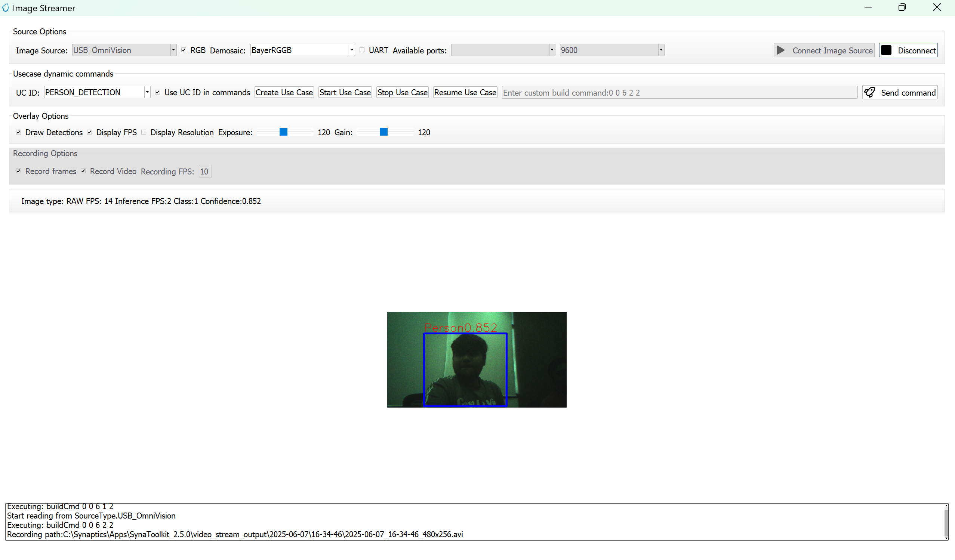Expand the Available ports dropdown
The height and width of the screenshot is (560, 955).
coord(551,50)
